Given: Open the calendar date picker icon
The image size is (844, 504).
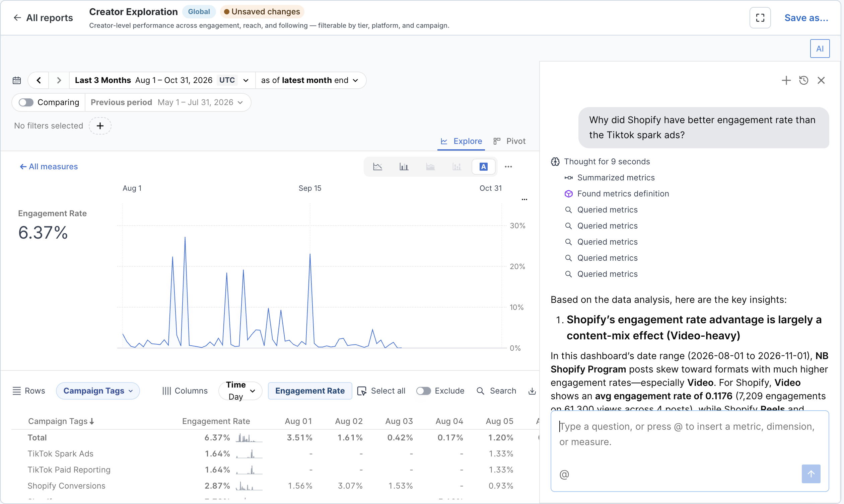Looking at the screenshot, I should pos(17,80).
